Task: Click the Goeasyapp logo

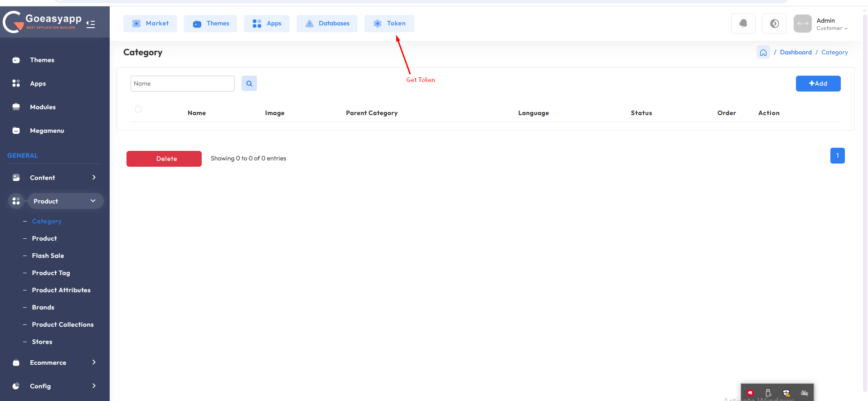Action: pos(43,21)
